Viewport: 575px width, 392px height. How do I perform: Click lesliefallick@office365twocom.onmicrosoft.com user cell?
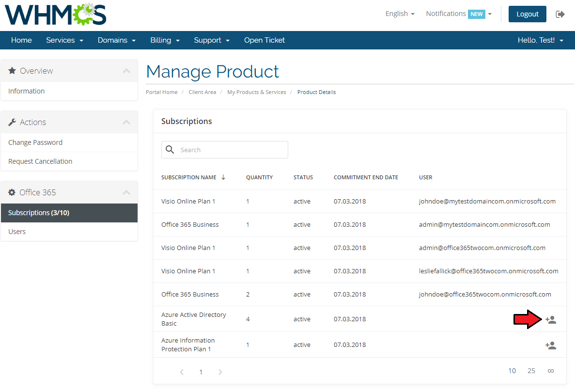(489, 271)
